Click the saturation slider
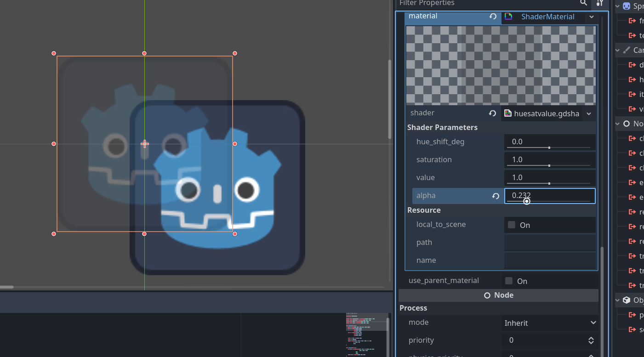 pos(548,165)
